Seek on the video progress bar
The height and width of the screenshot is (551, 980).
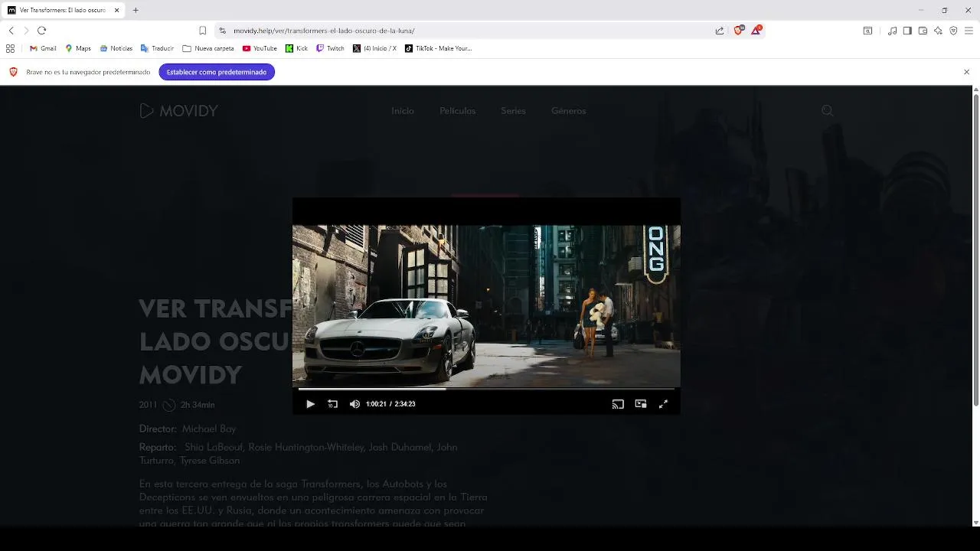point(486,389)
